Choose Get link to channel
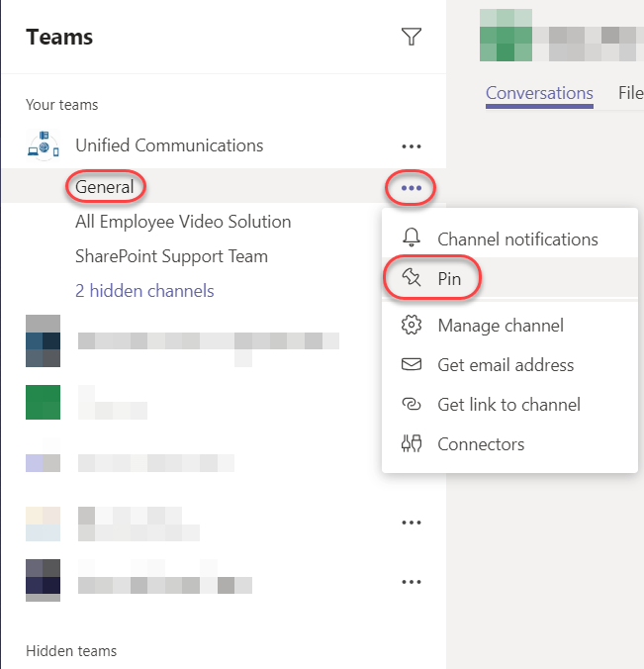Viewport: 644px width, 669px height. pyautogui.click(x=509, y=404)
